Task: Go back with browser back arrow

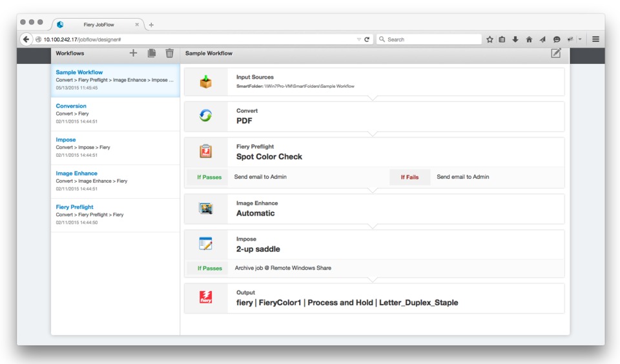Action: coord(26,39)
